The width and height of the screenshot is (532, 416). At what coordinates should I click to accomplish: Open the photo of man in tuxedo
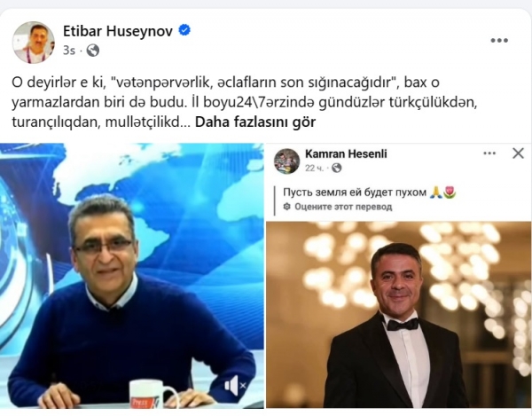coord(398,315)
